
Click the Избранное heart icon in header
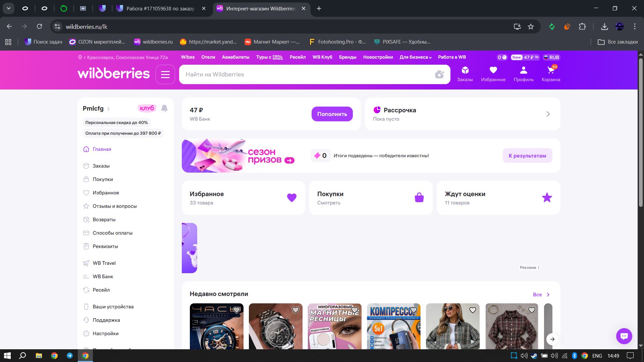click(x=493, y=70)
